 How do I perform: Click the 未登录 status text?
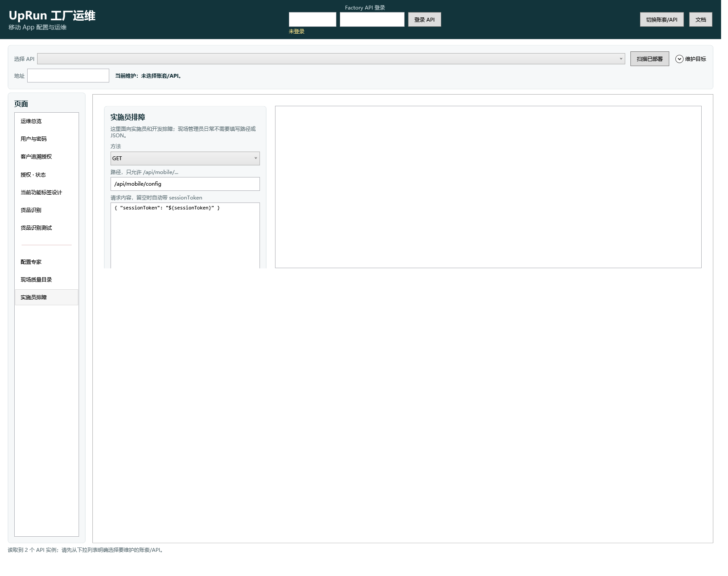[x=297, y=32]
